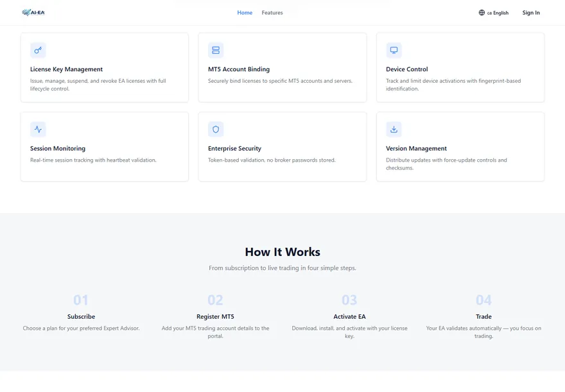Click the Activate EA step title
The width and height of the screenshot is (565, 392).
tap(349, 317)
